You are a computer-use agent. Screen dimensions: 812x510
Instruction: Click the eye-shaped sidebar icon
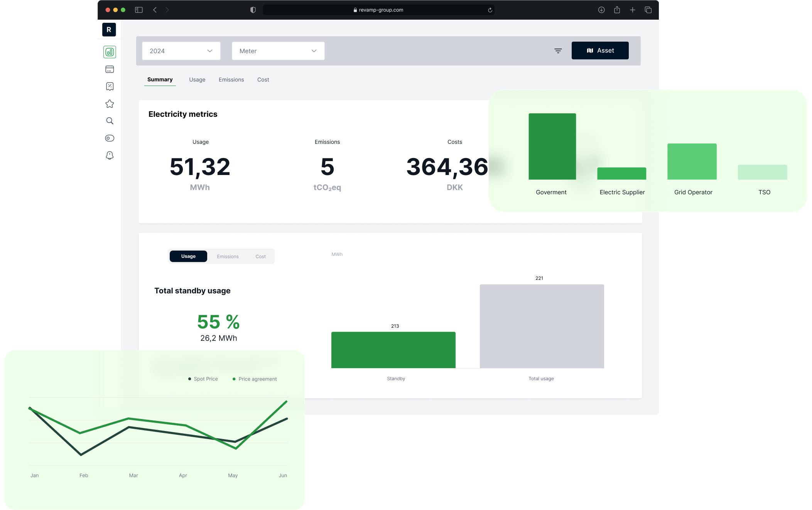110,138
